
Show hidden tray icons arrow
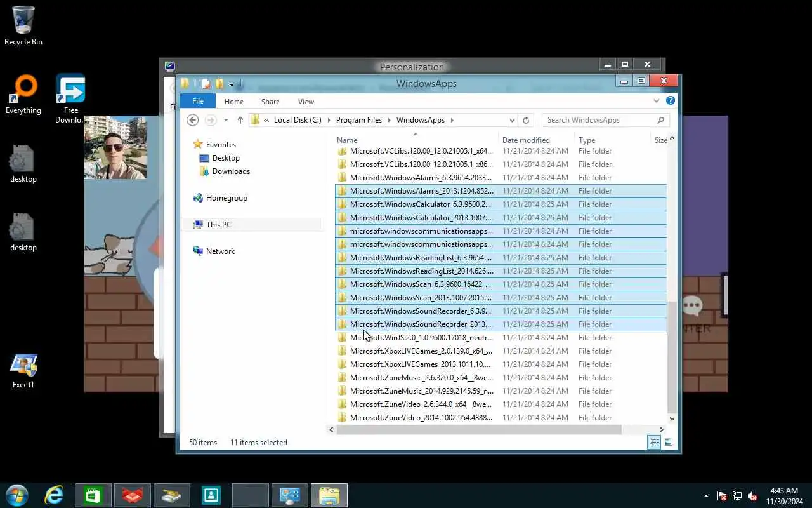tap(706, 496)
